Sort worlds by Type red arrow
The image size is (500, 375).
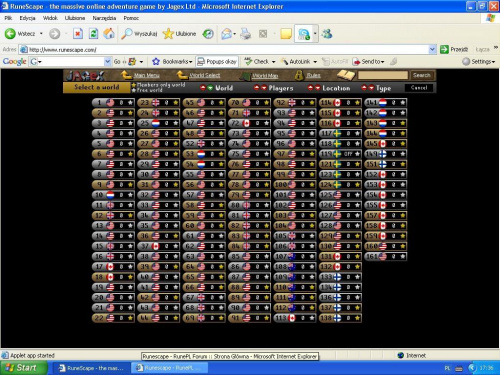[364, 88]
